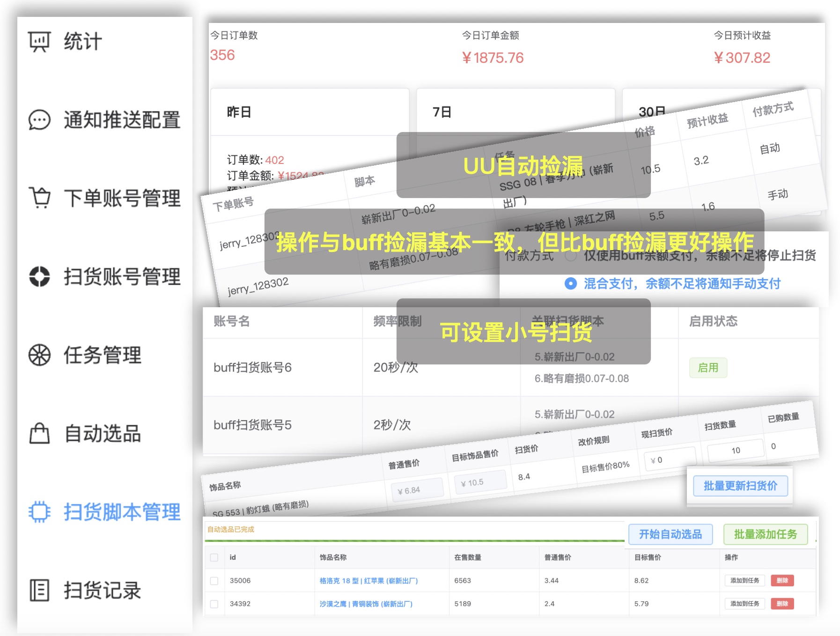Viewport: 840px width, 636px height.
Task: Click buff扫货账号6 account name cell
Action: [252, 368]
